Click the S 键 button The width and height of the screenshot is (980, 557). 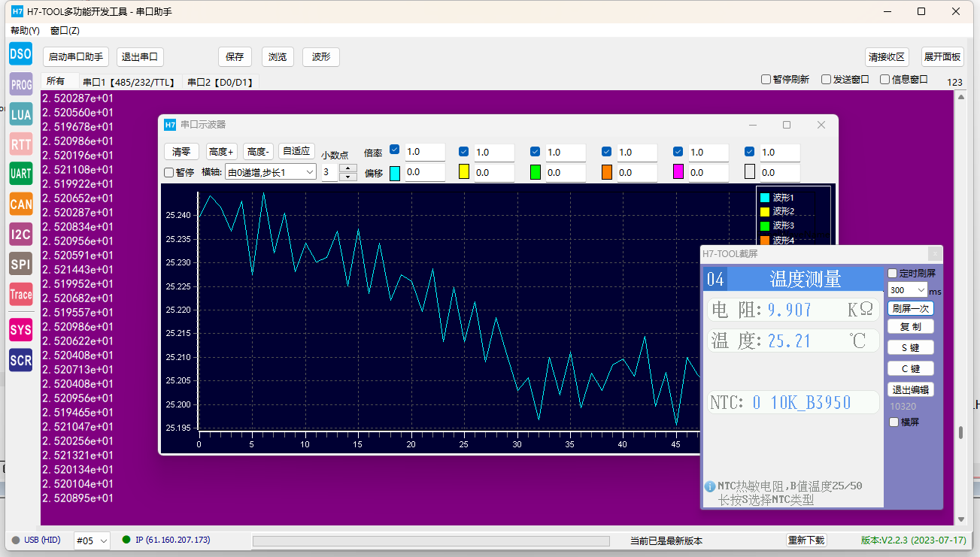coord(911,347)
